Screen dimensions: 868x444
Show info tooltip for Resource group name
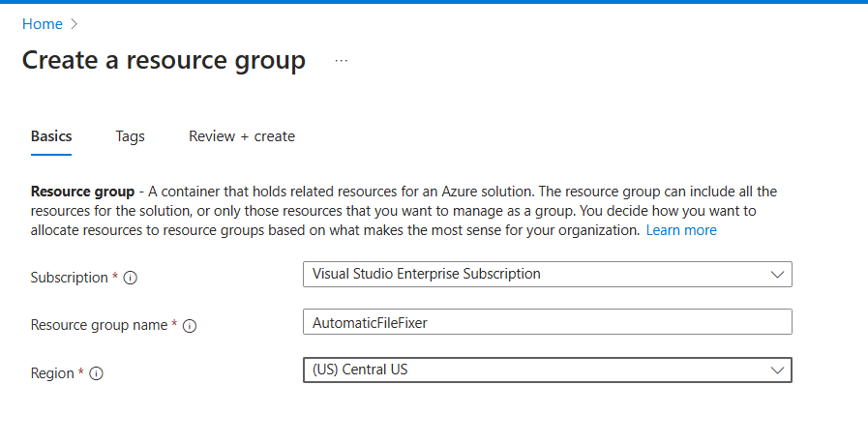[190, 326]
